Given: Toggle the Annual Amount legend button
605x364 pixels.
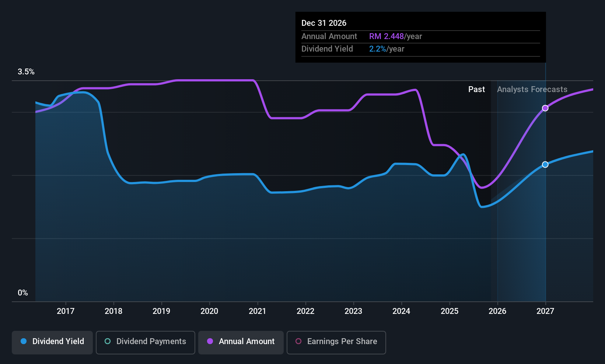Looking at the screenshot, I should (x=241, y=342).
